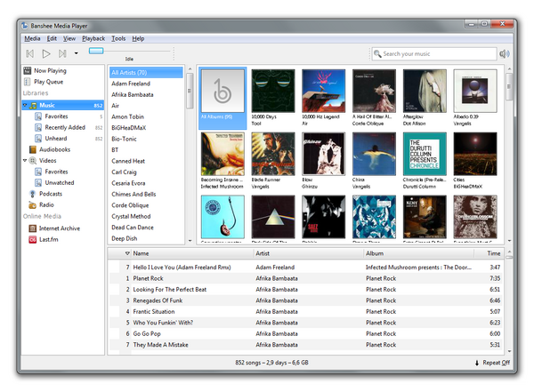The height and width of the screenshot is (392, 534).
Task: Collapse the Music library tree
Action: [x=25, y=105]
